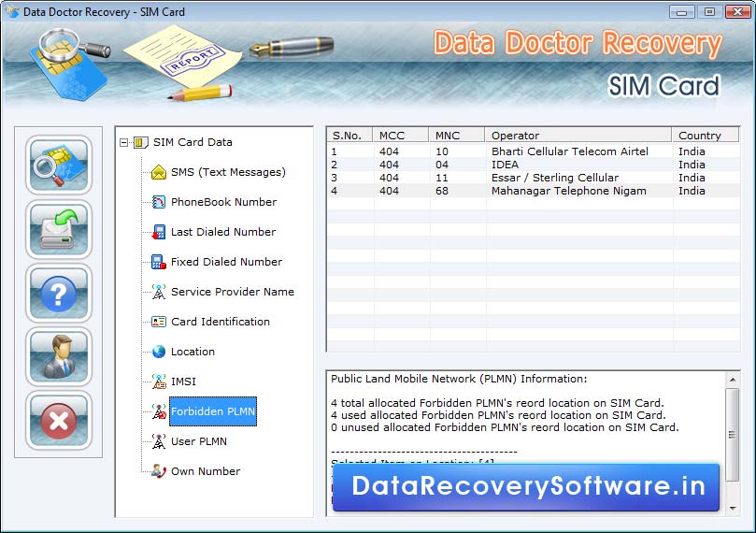756x533 pixels.
Task: Select the Essar / Sterling Cellular row
Action: coord(534,178)
